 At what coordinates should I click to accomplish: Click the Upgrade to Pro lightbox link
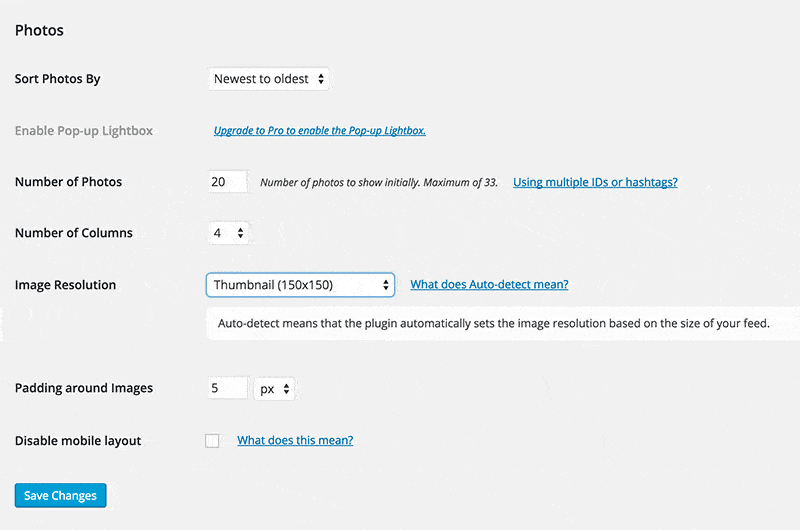(320, 131)
